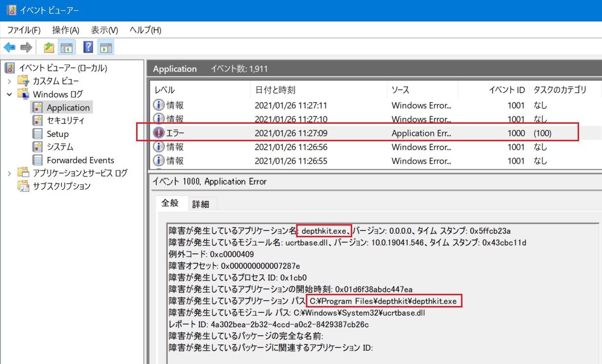Screen dimensions: 602x364
Task: Collapse the Windows ログ node
Action: (10, 94)
